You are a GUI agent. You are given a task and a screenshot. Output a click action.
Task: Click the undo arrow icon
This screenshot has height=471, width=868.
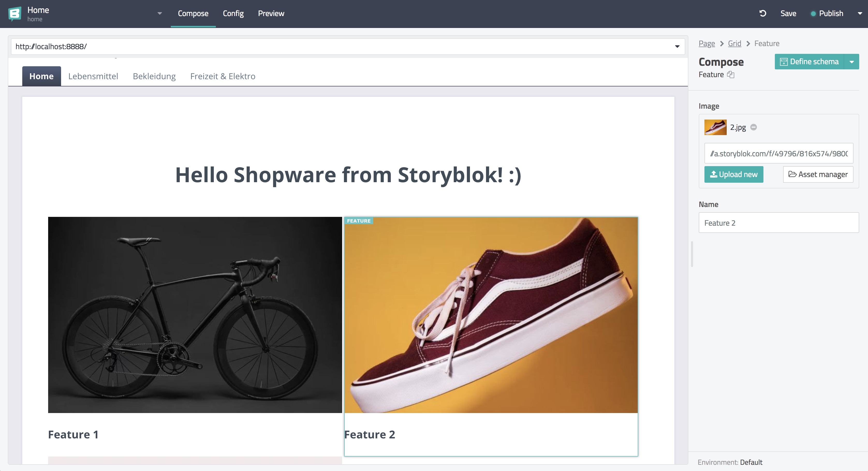click(x=763, y=13)
